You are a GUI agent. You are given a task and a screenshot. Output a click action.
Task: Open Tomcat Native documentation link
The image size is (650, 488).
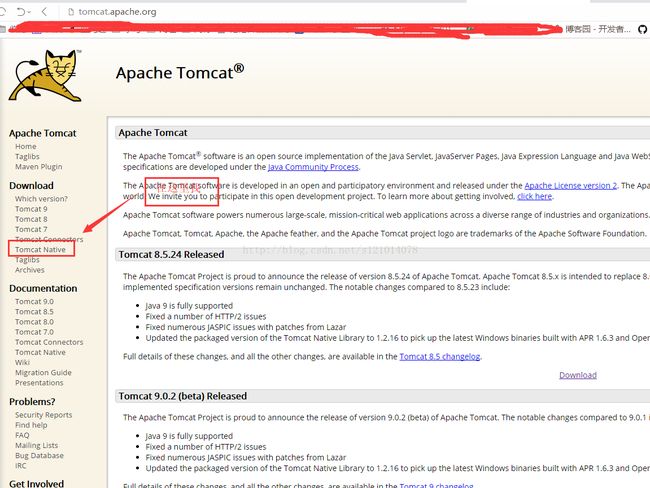(40, 352)
